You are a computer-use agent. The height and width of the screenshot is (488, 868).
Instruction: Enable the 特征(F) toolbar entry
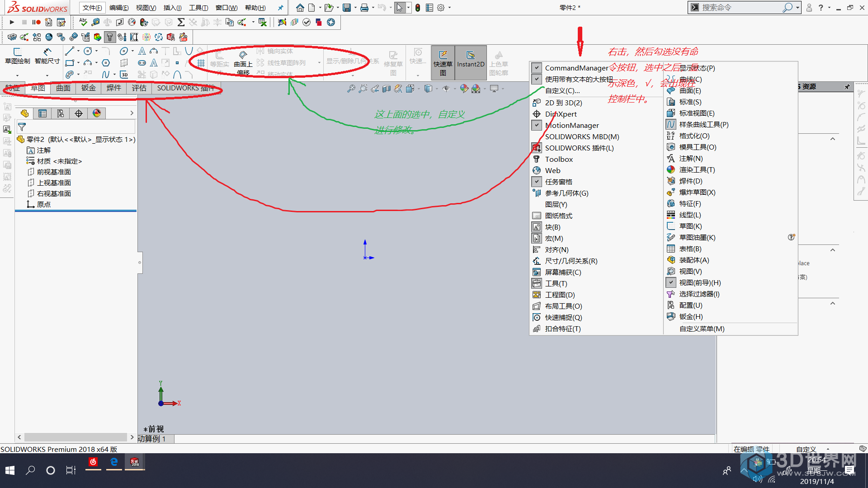pyautogui.click(x=690, y=203)
